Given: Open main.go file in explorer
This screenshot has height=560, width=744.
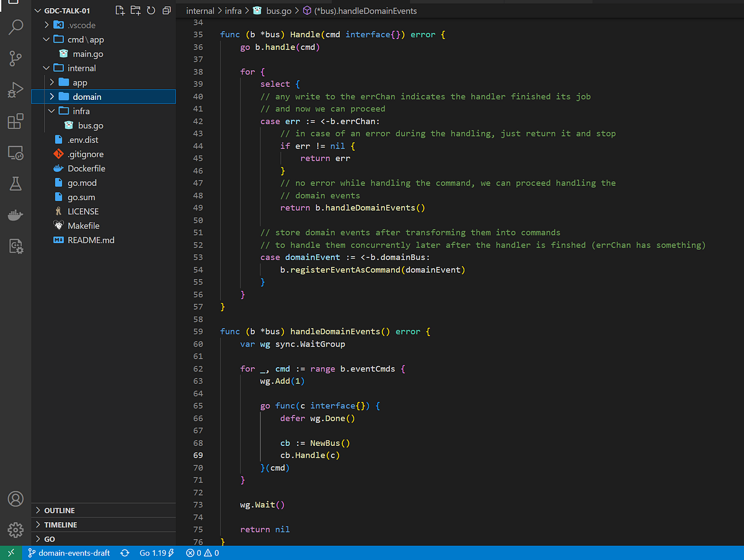Looking at the screenshot, I should click(87, 54).
